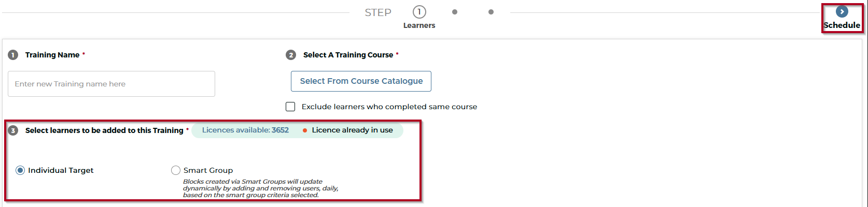Viewport: 868px width, 207px height.
Task: Click the Exclude learners label text
Action: click(x=389, y=107)
